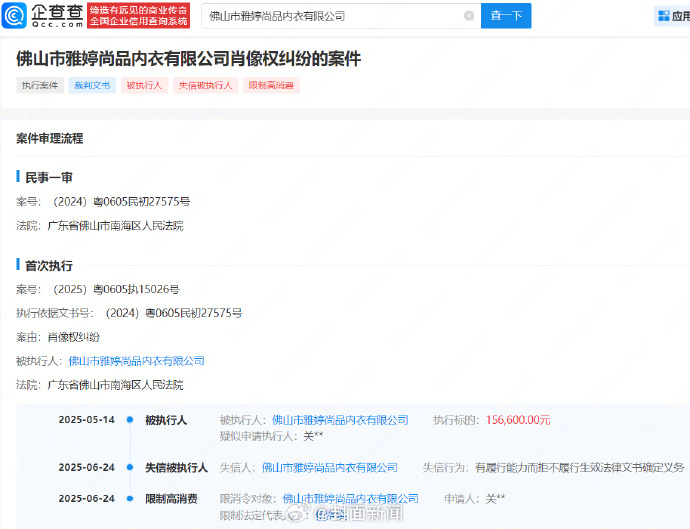Click the 首次执行 section heading
Screen dimensions: 690x529
click(49, 265)
